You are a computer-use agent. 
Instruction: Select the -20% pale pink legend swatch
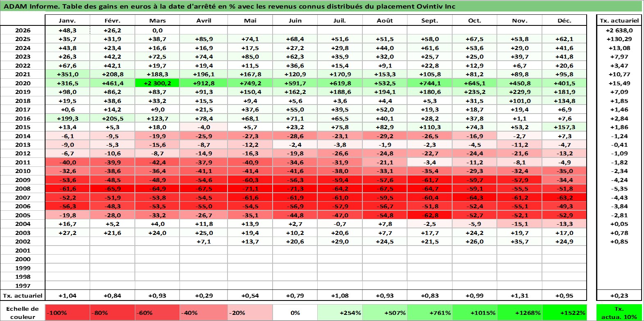tap(250, 312)
